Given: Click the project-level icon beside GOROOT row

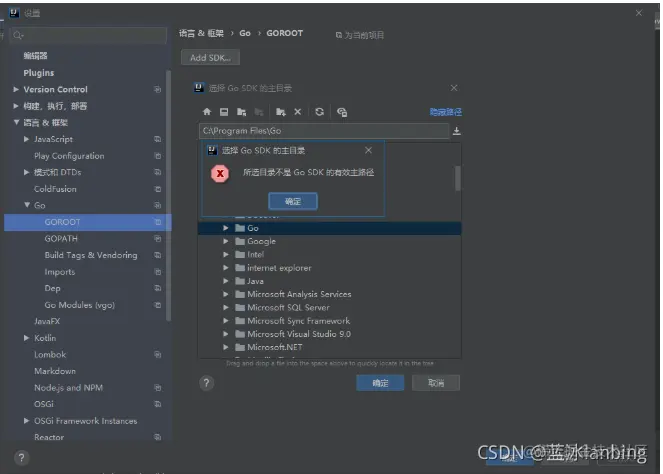Looking at the screenshot, I should 158,222.
